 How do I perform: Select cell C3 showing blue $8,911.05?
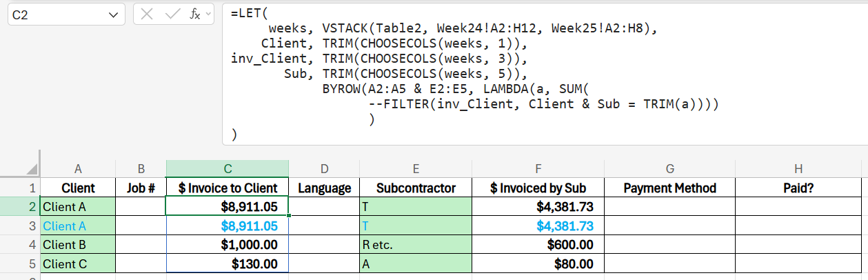[x=228, y=226]
